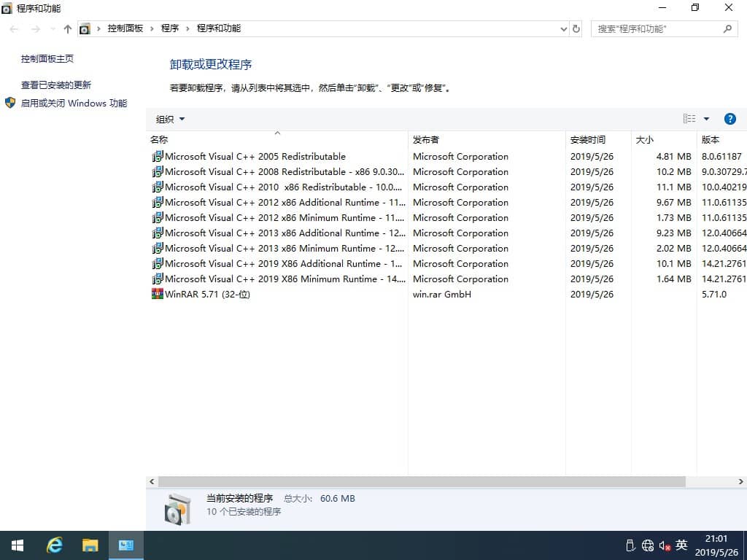The image size is (747, 560).
Task: Open the 组织 dropdown menu
Action: pyautogui.click(x=169, y=118)
